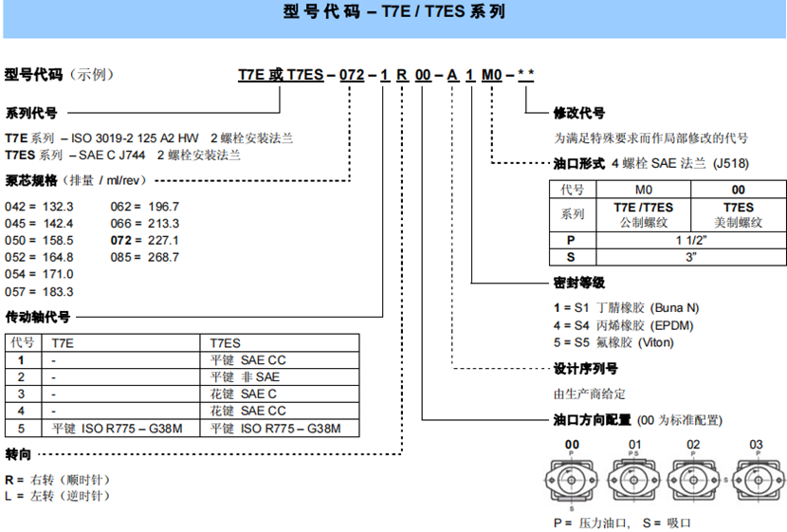Click the 02 port orientation diagram
This screenshot has width=787, height=532.
point(696,480)
